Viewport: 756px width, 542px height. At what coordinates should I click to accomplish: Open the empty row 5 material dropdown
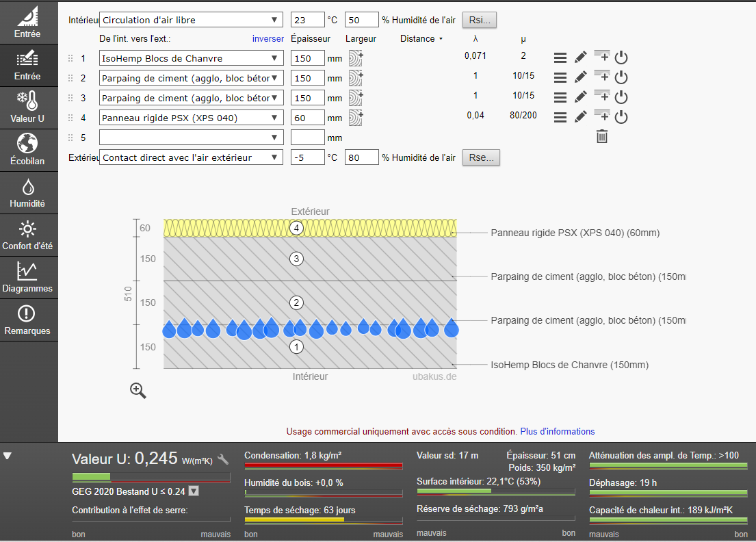click(191, 138)
